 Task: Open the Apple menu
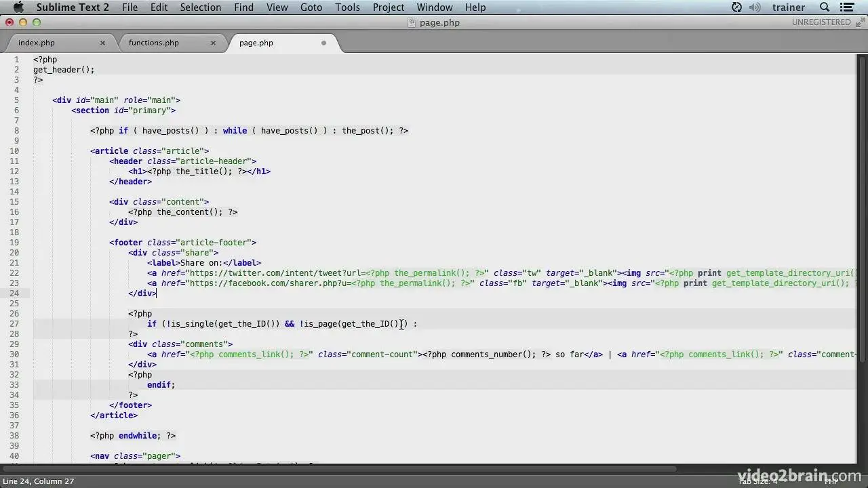tap(18, 7)
